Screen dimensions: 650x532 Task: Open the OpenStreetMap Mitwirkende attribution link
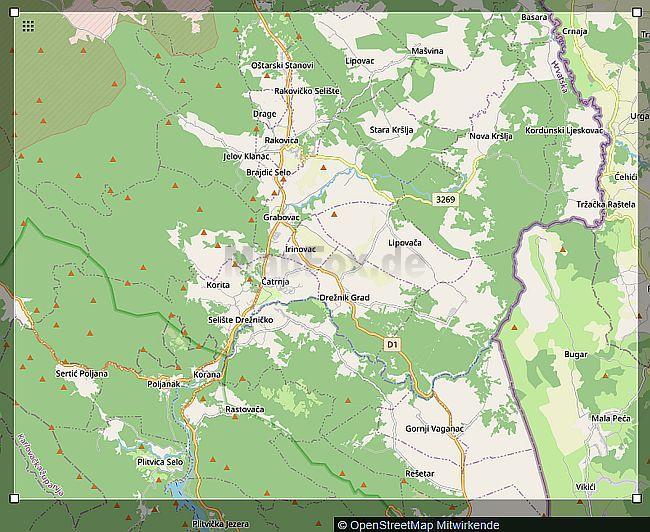418,524
